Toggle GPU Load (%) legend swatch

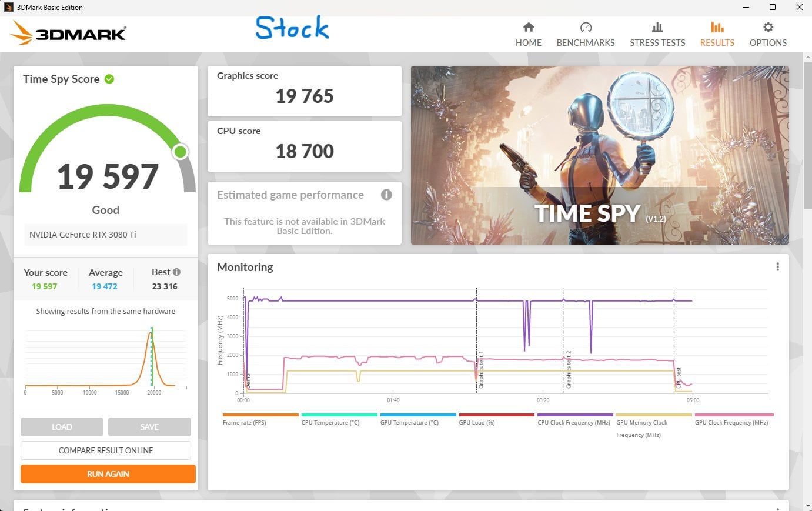(497, 415)
